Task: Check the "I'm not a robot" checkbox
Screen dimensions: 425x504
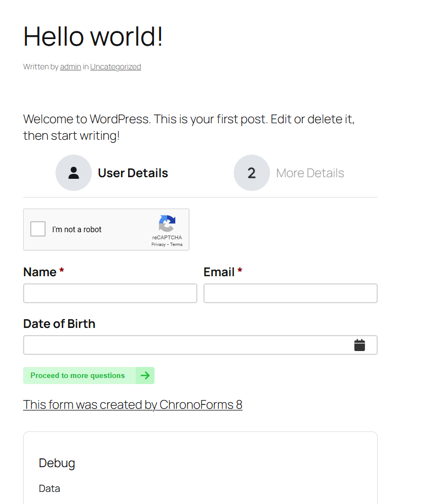Action: click(x=38, y=229)
